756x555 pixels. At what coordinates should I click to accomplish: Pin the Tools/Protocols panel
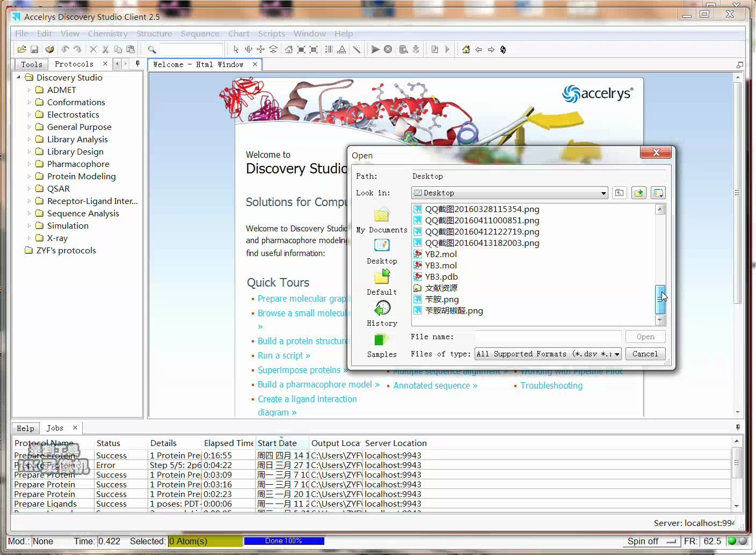click(137, 63)
